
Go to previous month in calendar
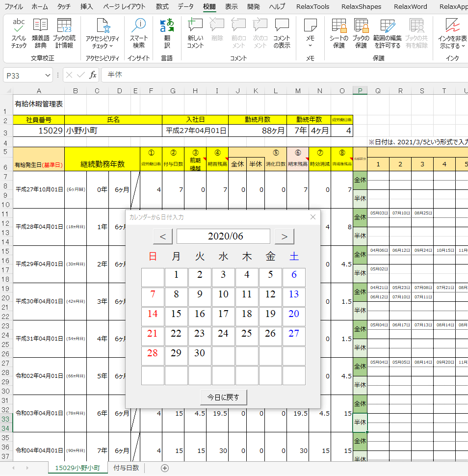tap(163, 237)
